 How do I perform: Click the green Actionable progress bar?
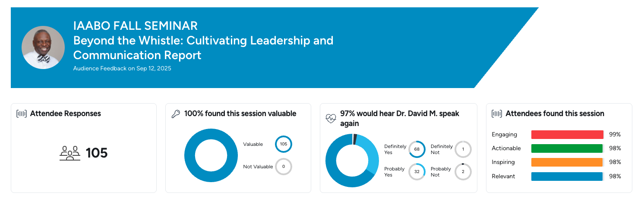[567, 148]
